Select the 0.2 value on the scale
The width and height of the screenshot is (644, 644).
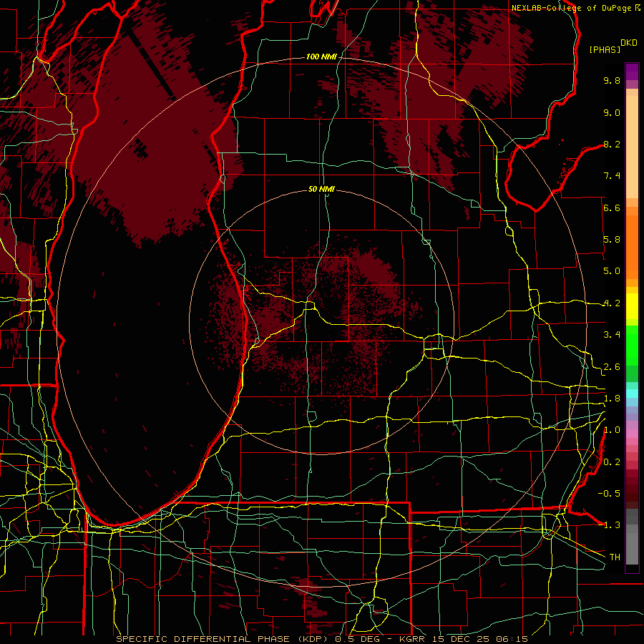[612, 462]
